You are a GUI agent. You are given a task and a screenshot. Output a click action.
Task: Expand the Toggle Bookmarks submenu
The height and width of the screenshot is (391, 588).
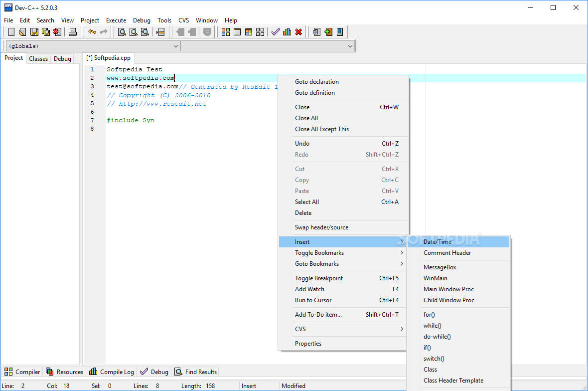(343, 252)
